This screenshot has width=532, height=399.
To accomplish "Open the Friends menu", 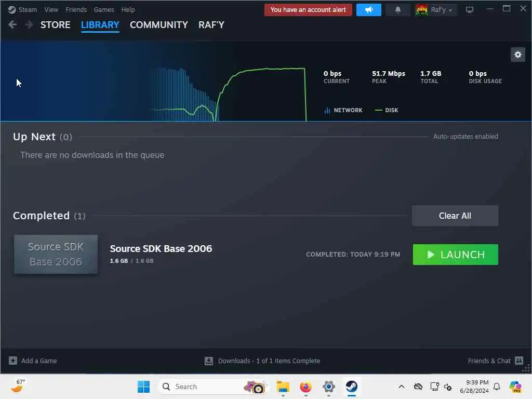I will [76, 9].
